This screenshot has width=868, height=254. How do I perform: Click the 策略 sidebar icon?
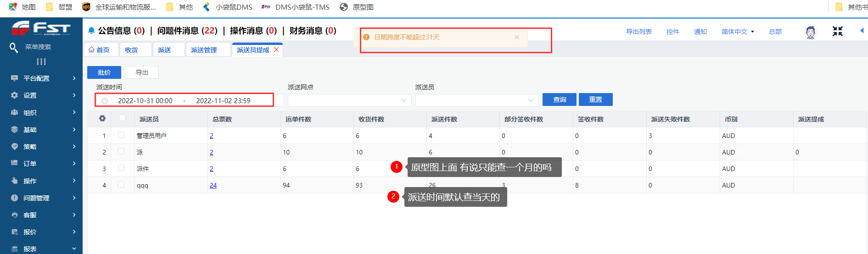tap(14, 147)
